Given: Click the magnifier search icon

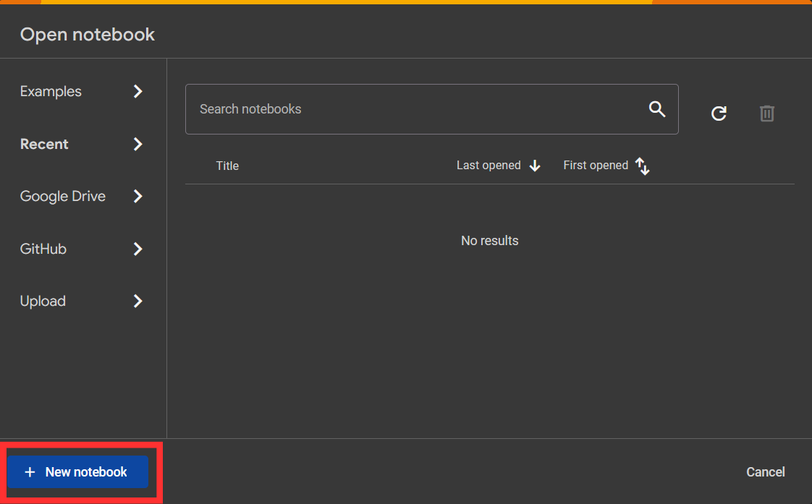Looking at the screenshot, I should point(657,109).
